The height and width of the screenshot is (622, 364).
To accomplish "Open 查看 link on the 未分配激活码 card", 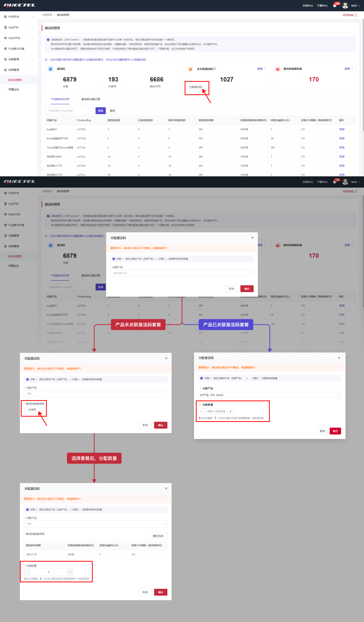I will 261,69.
